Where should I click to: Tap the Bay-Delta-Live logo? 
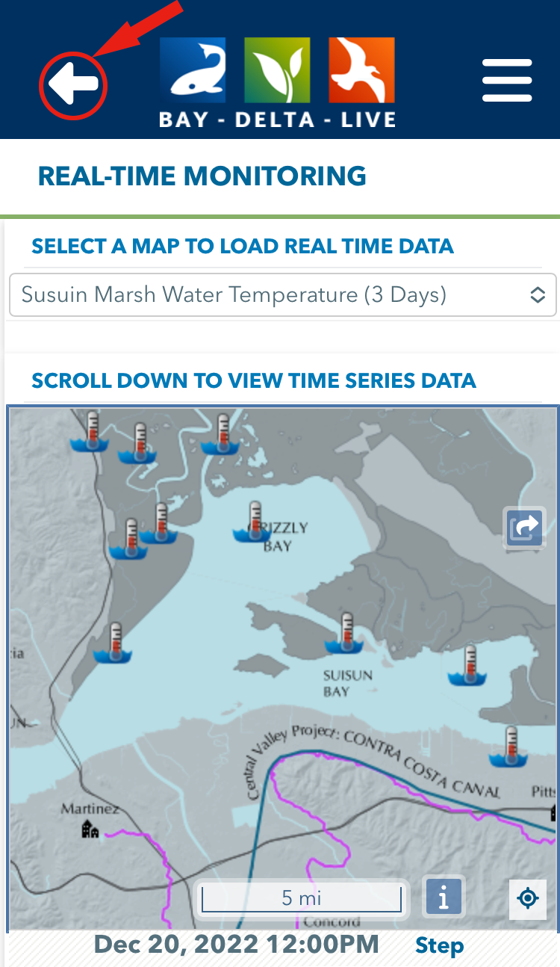click(277, 82)
